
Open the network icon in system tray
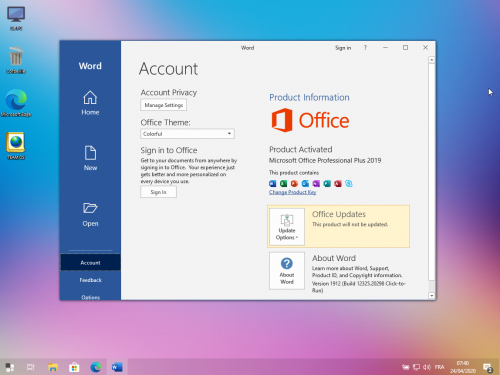[416, 367]
